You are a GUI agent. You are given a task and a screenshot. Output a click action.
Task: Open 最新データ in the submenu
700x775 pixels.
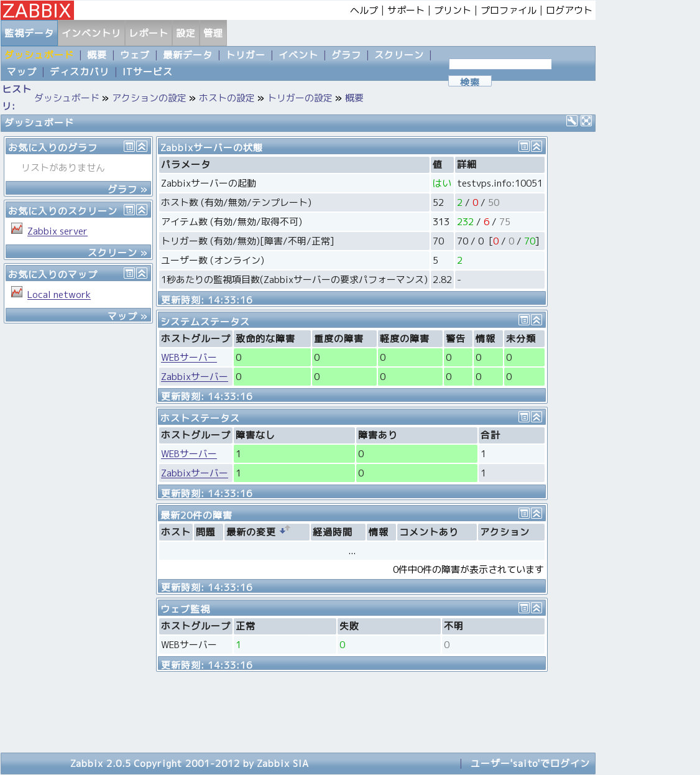coord(187,55)
